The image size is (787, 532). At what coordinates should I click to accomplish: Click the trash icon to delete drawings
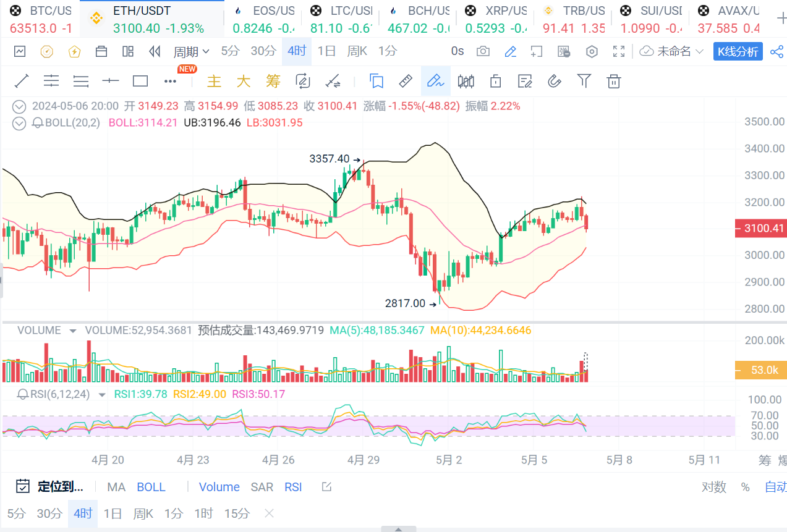pyautogui.click(x=613, y=81)
